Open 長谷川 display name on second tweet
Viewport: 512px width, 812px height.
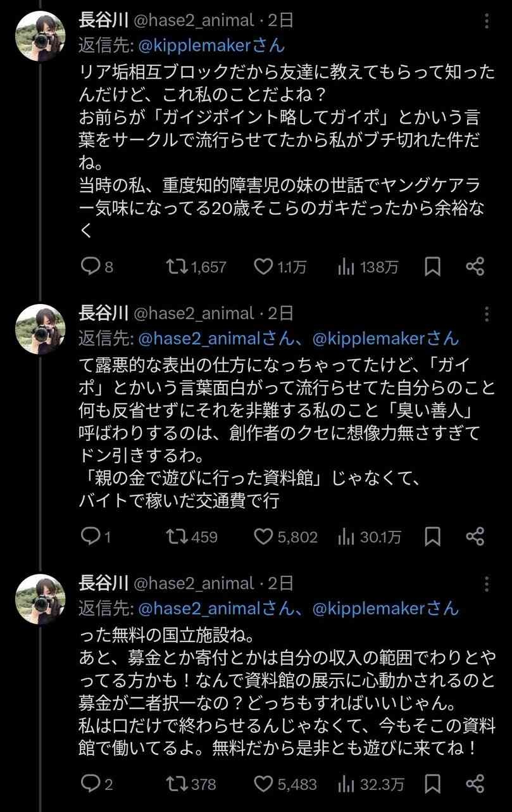coord(104,313)
